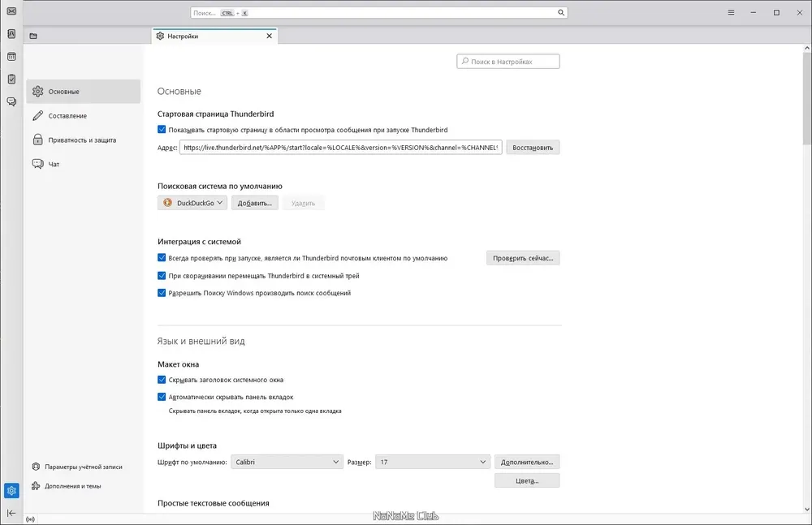
Task: Click the folder icon in the tab bar
Action: click(x=33, y=37)
